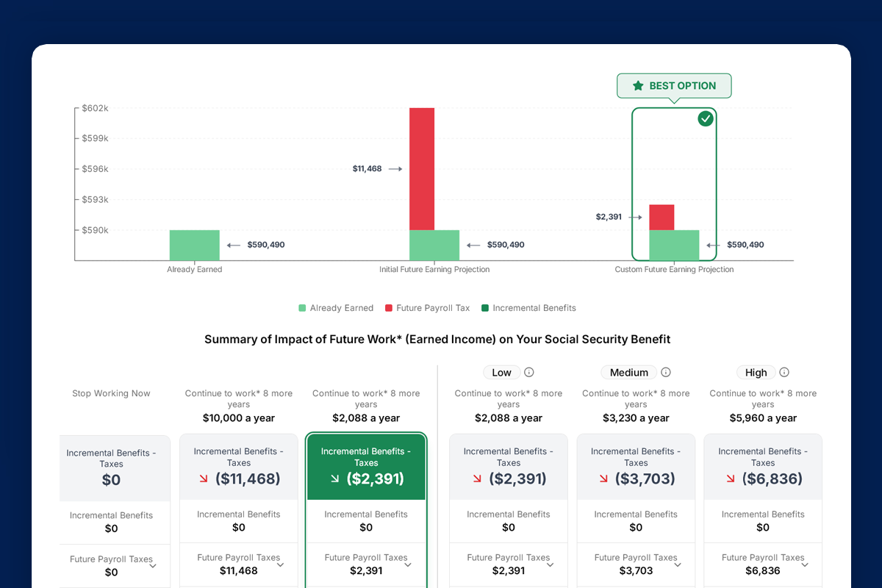Toggle Already Earned legend swatch
882x588 pixels.
302,308
